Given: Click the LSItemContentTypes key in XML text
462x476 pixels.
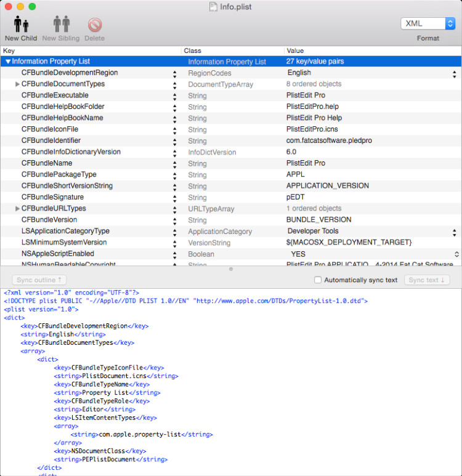Looking at the screenshot, I should coord(103,418).
